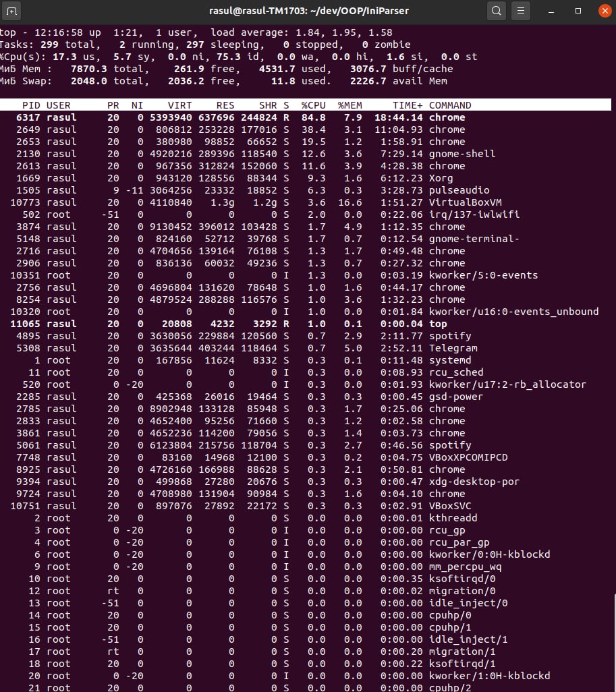The height and width of the screenshot is (692, 616).
Task: Click the 2226.7 avail Mem value
Action: pos(368,81)
